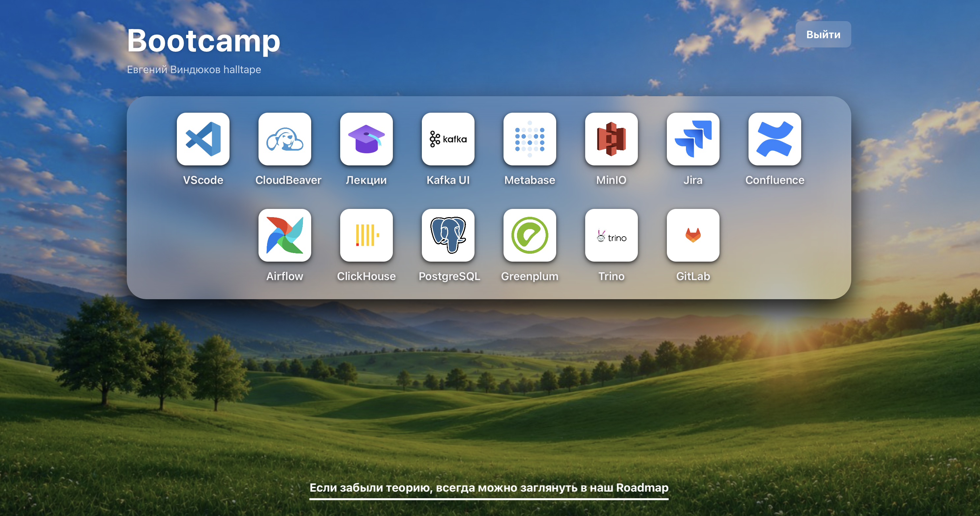980x516 pixels.
Task: Launch the Metabase dotted icon
Action: coord(530,139)
